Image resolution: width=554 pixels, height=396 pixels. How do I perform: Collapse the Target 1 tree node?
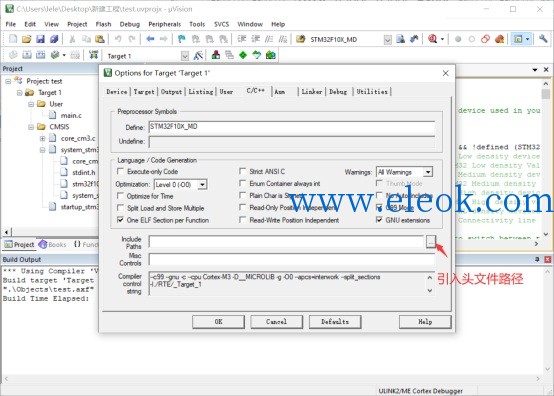click(x=20, y=93)
